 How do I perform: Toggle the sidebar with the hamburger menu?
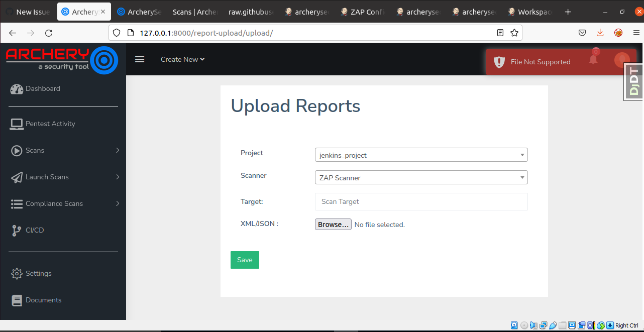pos(139,59)
